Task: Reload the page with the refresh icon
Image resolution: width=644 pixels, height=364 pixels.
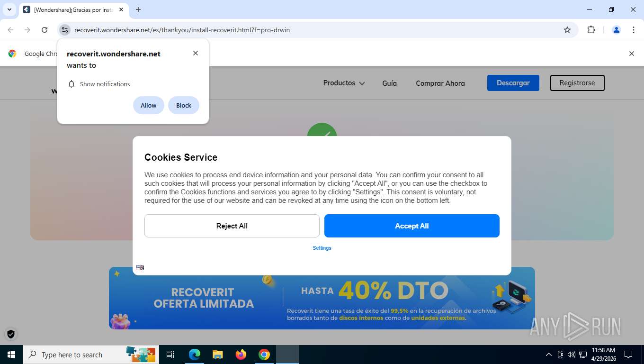Action: coord(45,30)
